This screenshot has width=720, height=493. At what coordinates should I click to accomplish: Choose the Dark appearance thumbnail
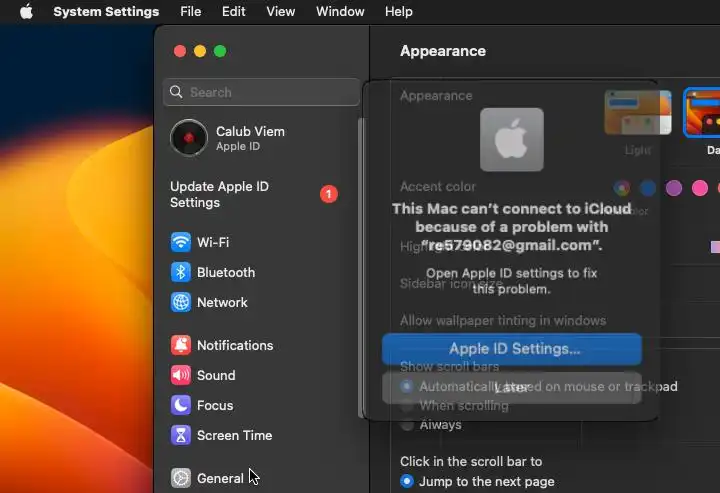click(x=702, y=112)
